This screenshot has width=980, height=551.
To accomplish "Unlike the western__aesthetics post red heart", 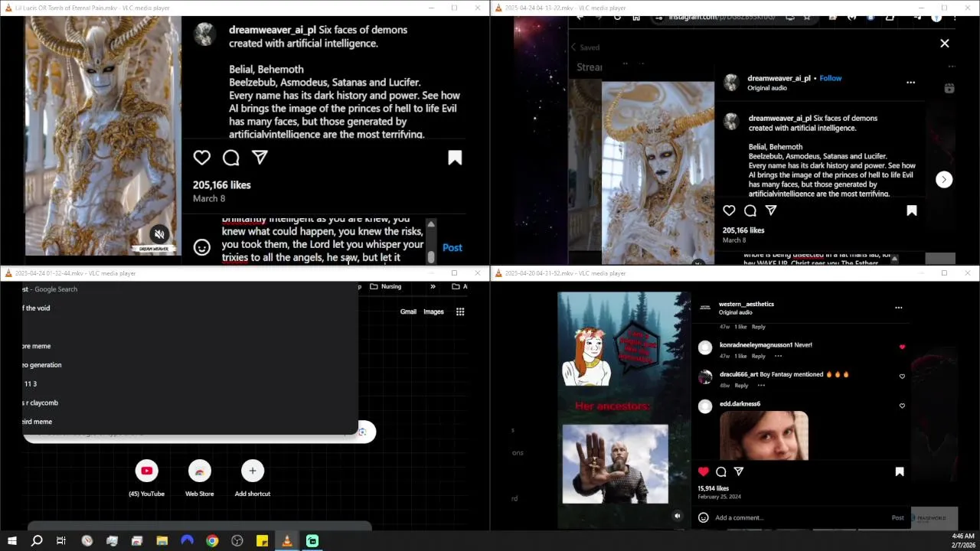I will click(703, 471).
